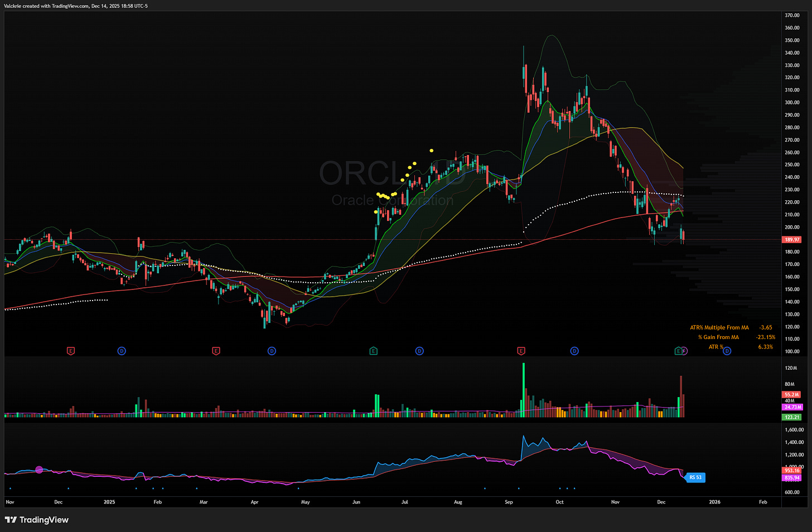
Task: Click the purple circle marker on RS line
Action: 39,470
